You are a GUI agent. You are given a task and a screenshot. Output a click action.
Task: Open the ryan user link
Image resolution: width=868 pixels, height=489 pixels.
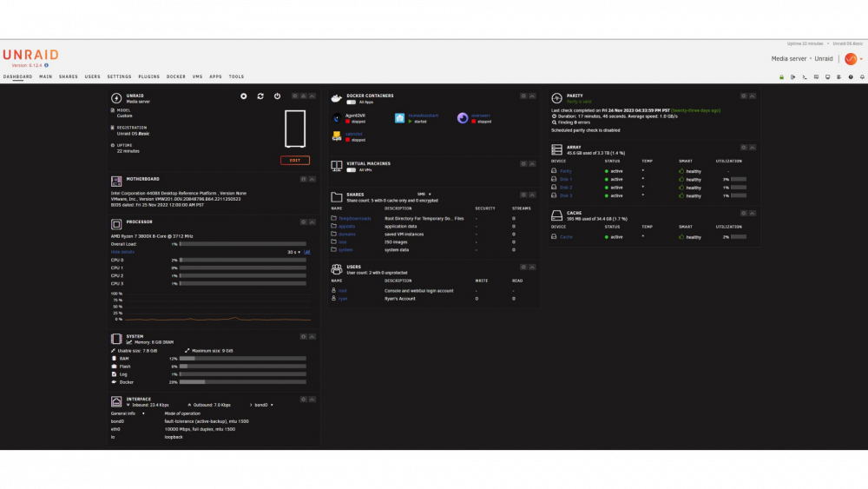click(343, 299)
